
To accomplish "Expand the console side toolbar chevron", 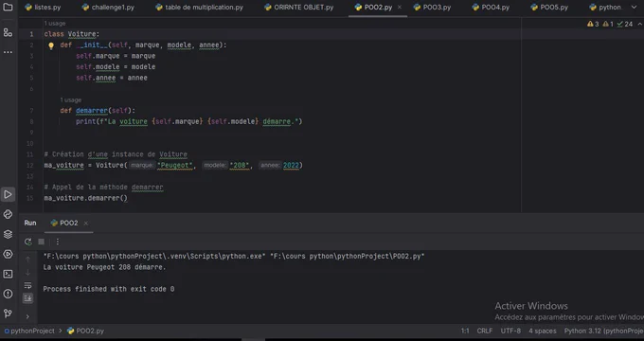I will tap(27, 316).
